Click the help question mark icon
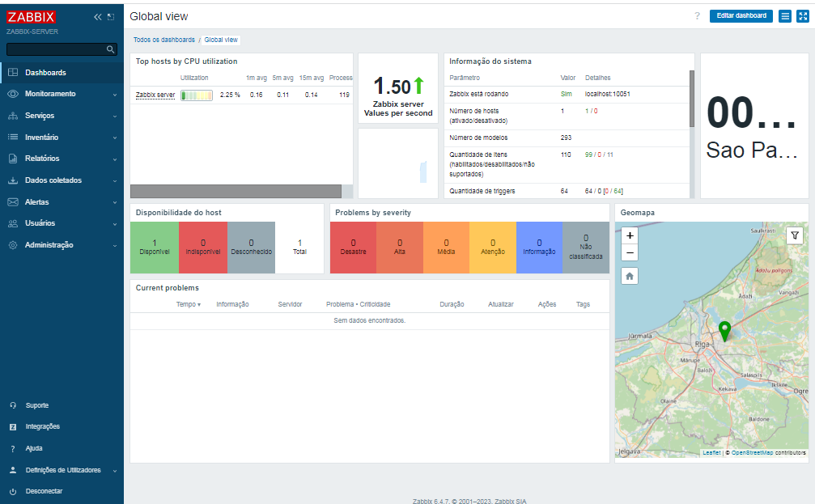 [697, 16]
